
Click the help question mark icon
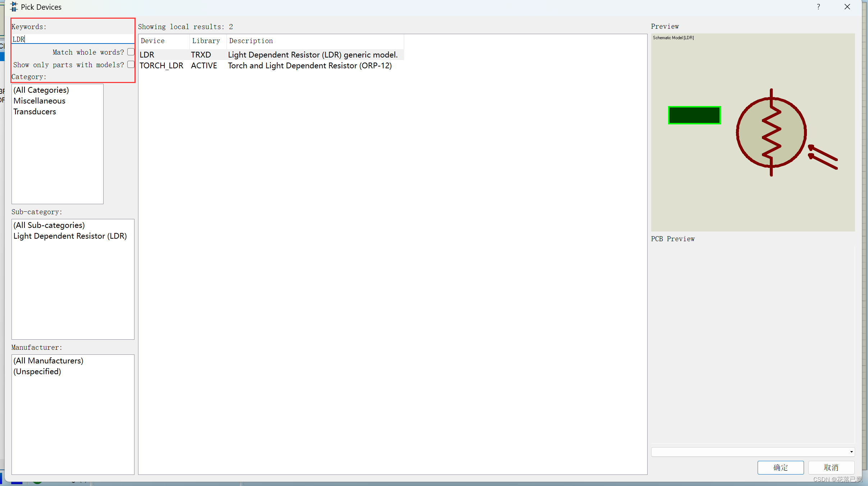(818, 7)
